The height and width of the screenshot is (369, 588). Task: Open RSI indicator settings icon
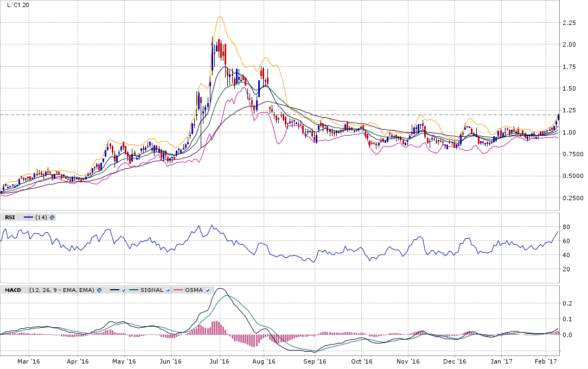pyautogui.click(x=52, y=217)
